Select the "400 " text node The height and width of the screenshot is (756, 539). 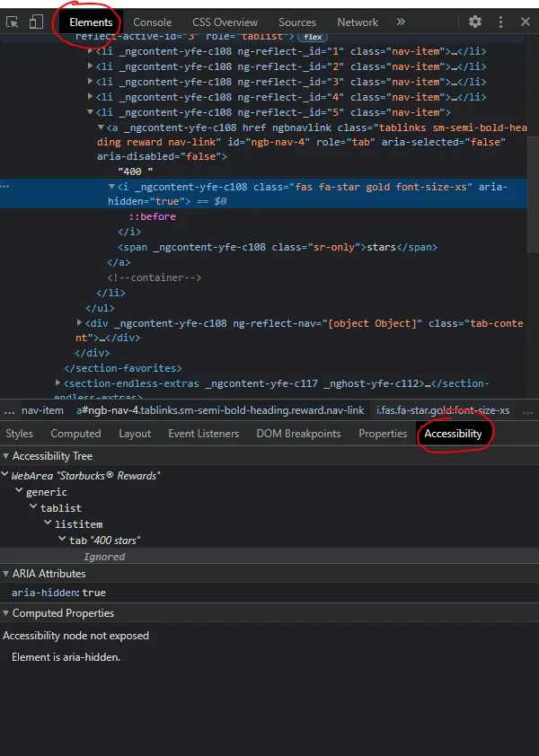tap(135, 171)
